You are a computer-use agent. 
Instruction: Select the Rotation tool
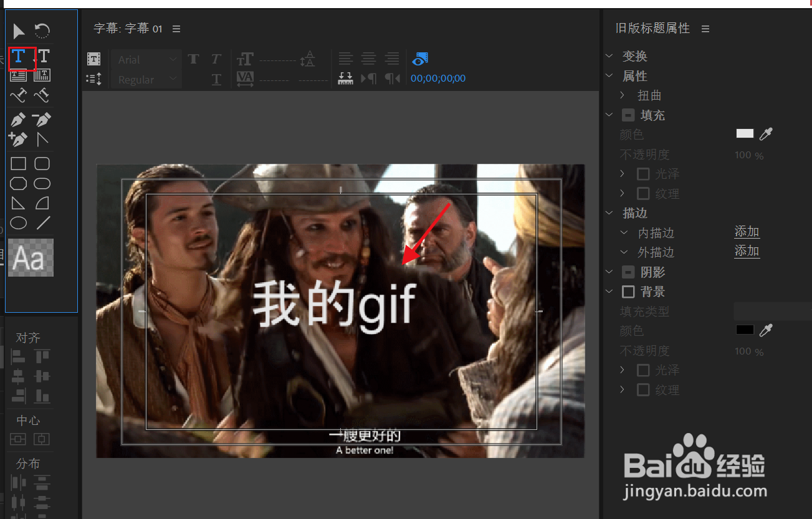pos(42,31)
